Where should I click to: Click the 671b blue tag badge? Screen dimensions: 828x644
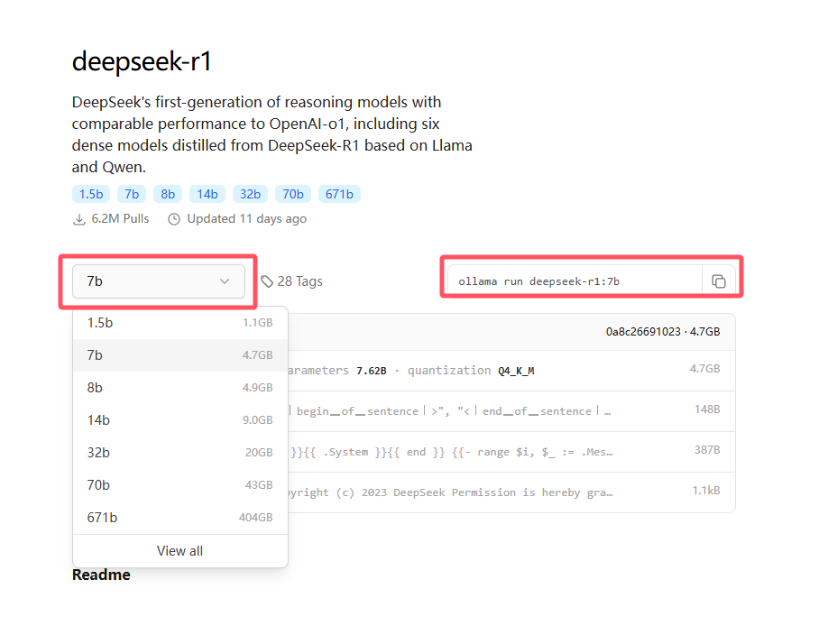339,194
